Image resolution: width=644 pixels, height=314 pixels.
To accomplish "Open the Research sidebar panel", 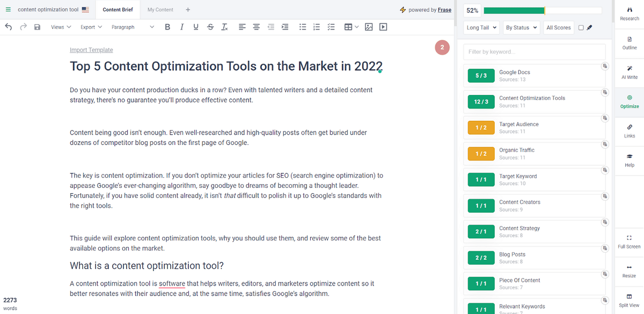I will point(629,13).
